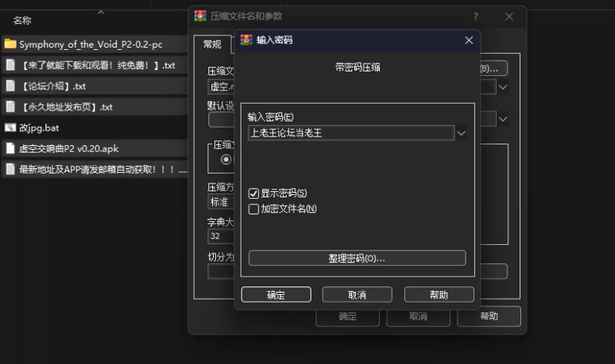Open 整理密码(O)... button
Screen dimensions: 615x364
click(357, 258)
